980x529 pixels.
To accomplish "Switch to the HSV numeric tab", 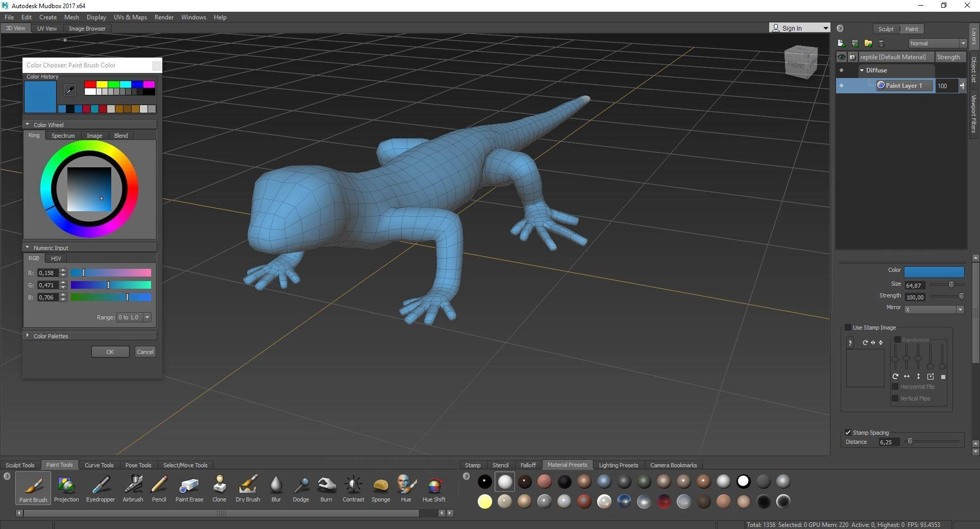I will [x=56, y=259].
